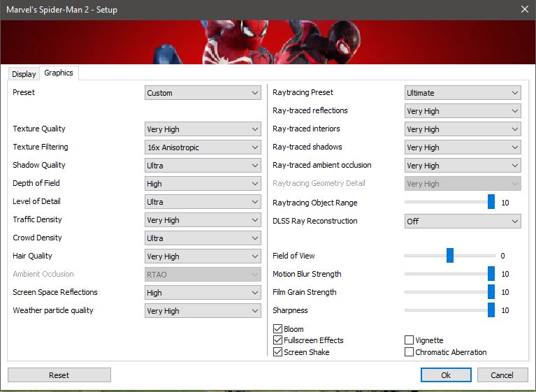Click the Field of View label
The image size is (536, 392).
coord(294,256)
